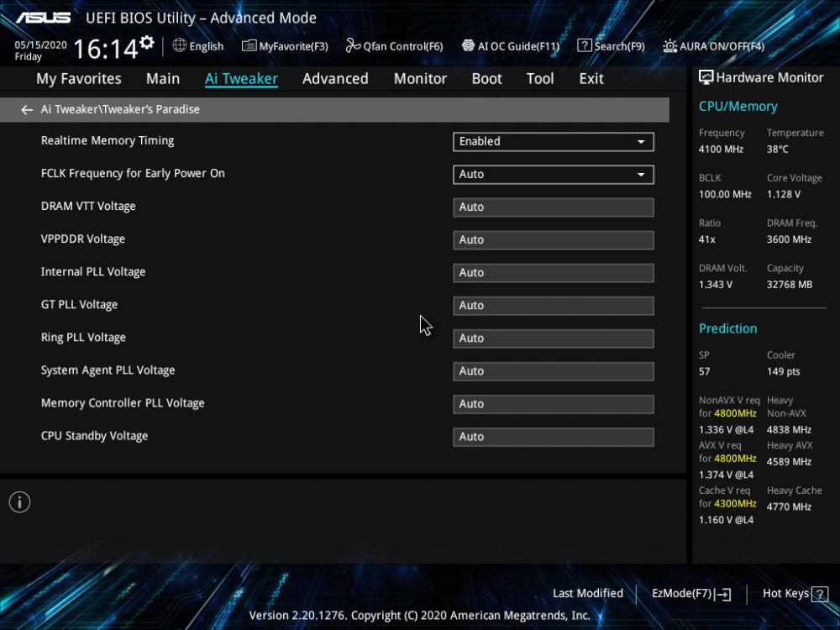Click the Memory Controller PLL Voltage input field
Screen dimensions: 840x630
pos(554,404)
